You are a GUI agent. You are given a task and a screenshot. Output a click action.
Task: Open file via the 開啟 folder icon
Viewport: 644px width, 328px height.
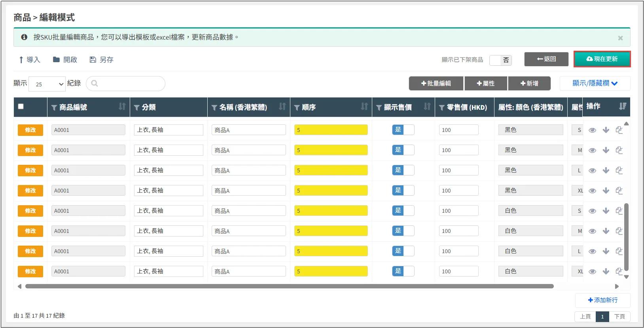click(x=56, y=60)
